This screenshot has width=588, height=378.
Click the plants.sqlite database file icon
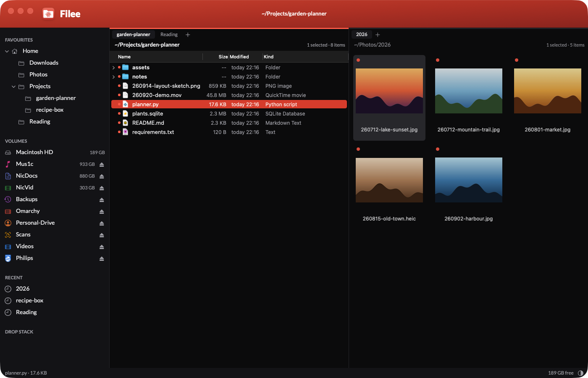click(125, 114)
